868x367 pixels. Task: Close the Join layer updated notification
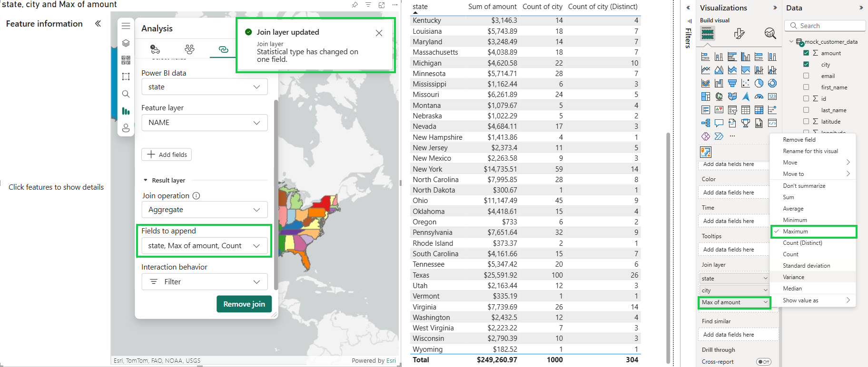point(379,33)
